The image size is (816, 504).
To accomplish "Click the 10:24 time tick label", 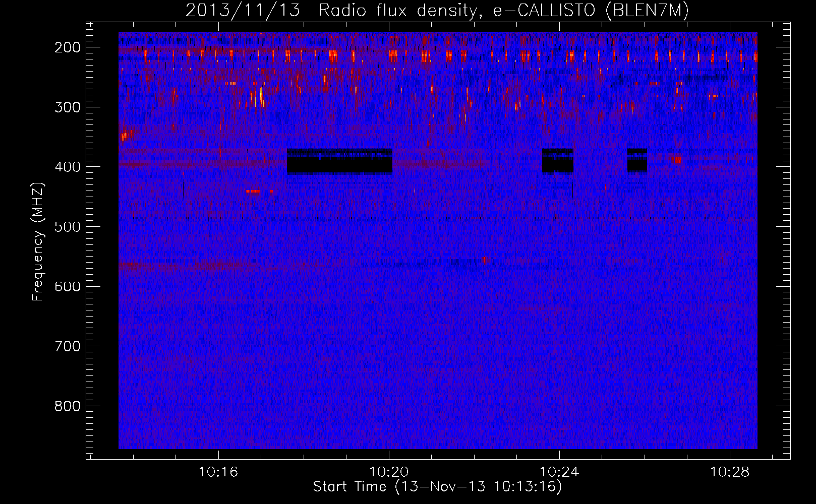I will pos(559,472).
